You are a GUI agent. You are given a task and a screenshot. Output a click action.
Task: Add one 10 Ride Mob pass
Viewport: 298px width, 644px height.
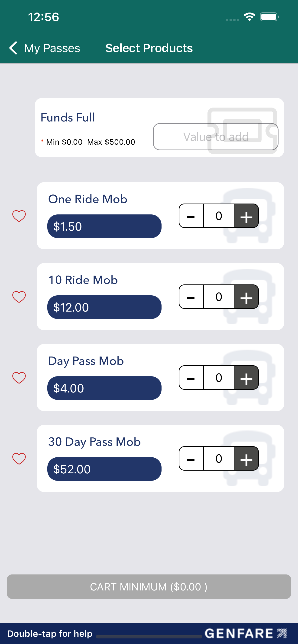(246, 297)
